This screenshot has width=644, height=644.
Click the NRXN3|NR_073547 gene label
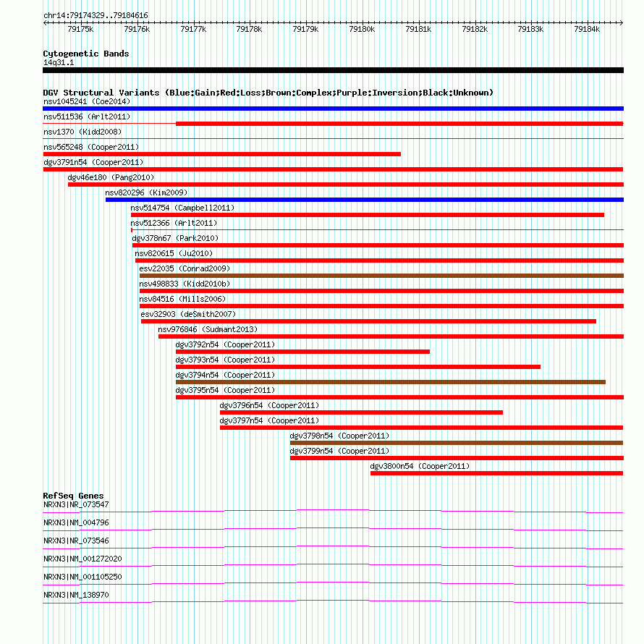click(x=76, y=504)
